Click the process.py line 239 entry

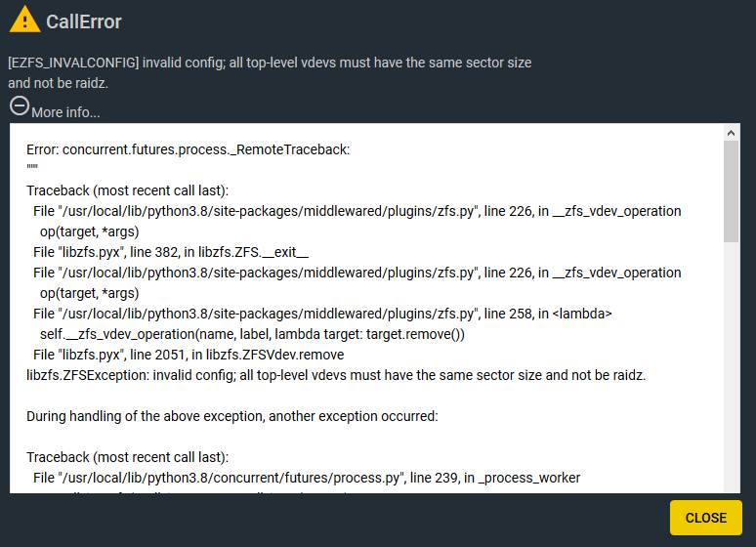(x=307, y=478)
